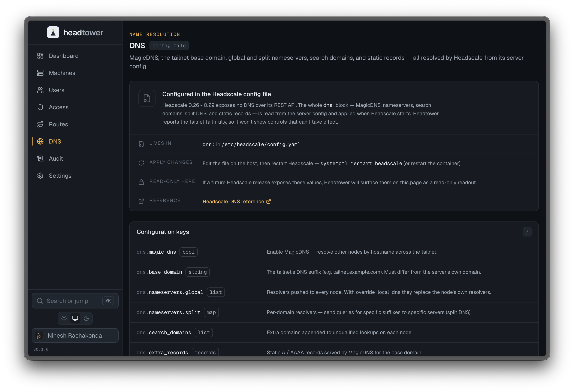Click the "The tailnet's DNS suffix" description
The height and width of the screenshot is (392, 574).
(x=374, y=272)
